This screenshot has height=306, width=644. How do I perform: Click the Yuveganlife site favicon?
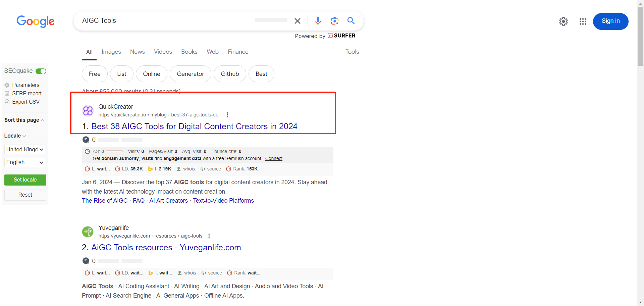point(88,232)
